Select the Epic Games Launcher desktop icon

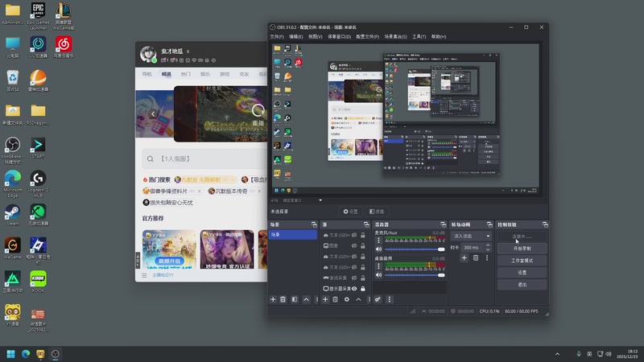(38, 15)
